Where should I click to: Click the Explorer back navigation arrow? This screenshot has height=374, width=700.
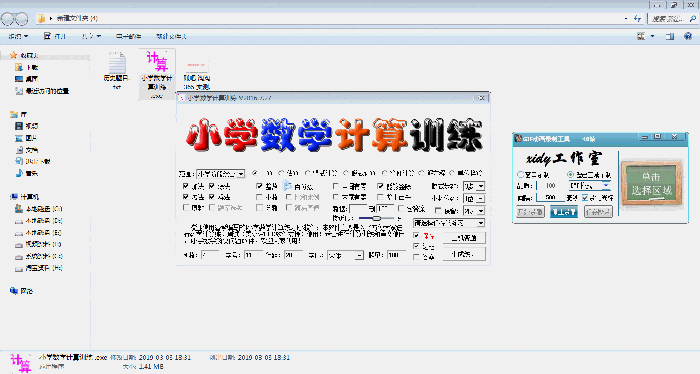[x=8, y=19]
